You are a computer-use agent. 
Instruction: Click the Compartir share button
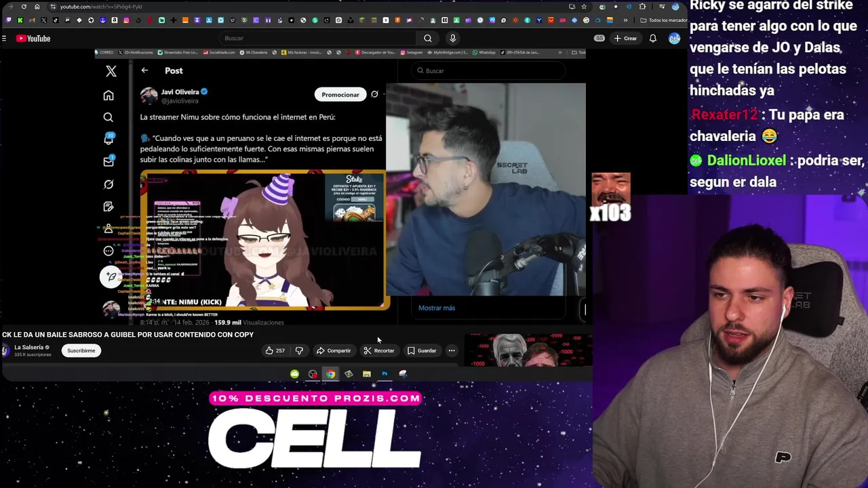(334, 350)
